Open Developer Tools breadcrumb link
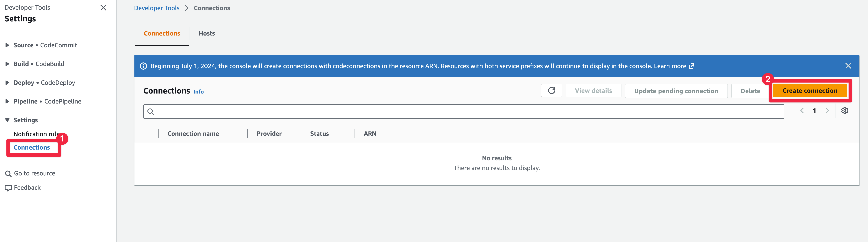This screenshot has width=868, height=242. coord(157,8)
